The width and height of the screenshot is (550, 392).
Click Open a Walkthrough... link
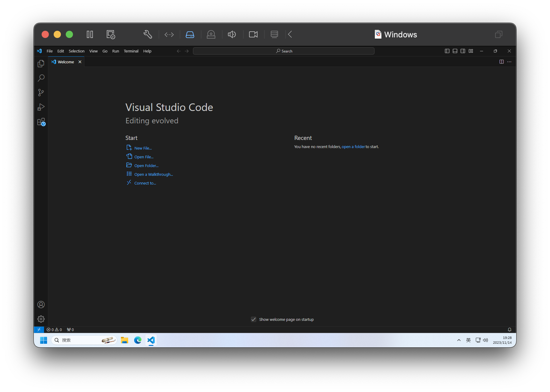(x=153, y=174)
